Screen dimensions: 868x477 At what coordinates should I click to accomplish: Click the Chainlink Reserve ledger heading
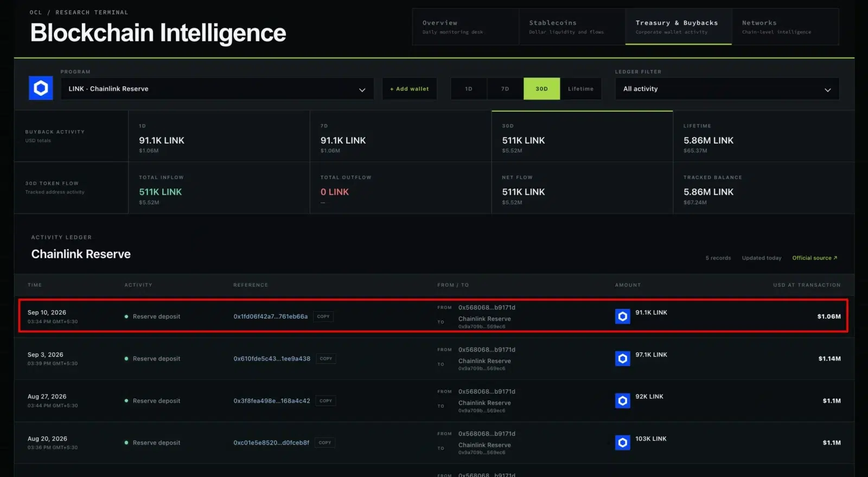tap(81, 254)
